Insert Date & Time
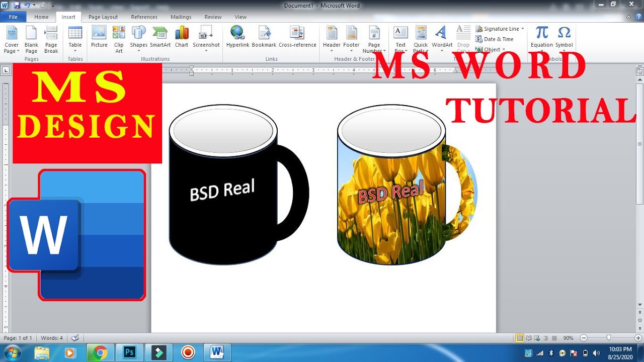644x362 pixels. (495, 39)
